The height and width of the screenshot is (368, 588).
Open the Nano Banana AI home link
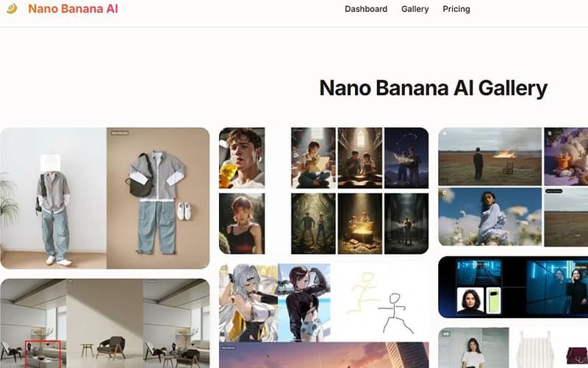(73, 9)
